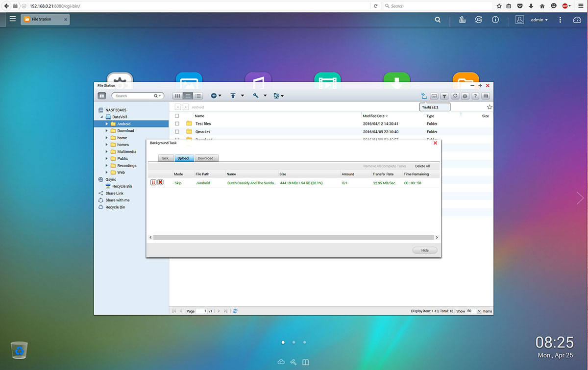This screenshot has width=588, height=370.
Task: Open the QTS desktop search magnifier
Action: pos(438,20)
